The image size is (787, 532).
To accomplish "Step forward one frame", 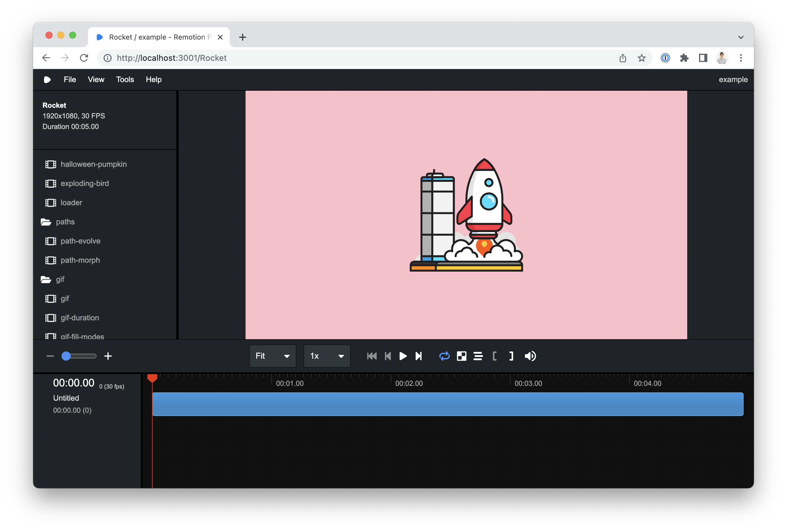I will pos(419,356).
